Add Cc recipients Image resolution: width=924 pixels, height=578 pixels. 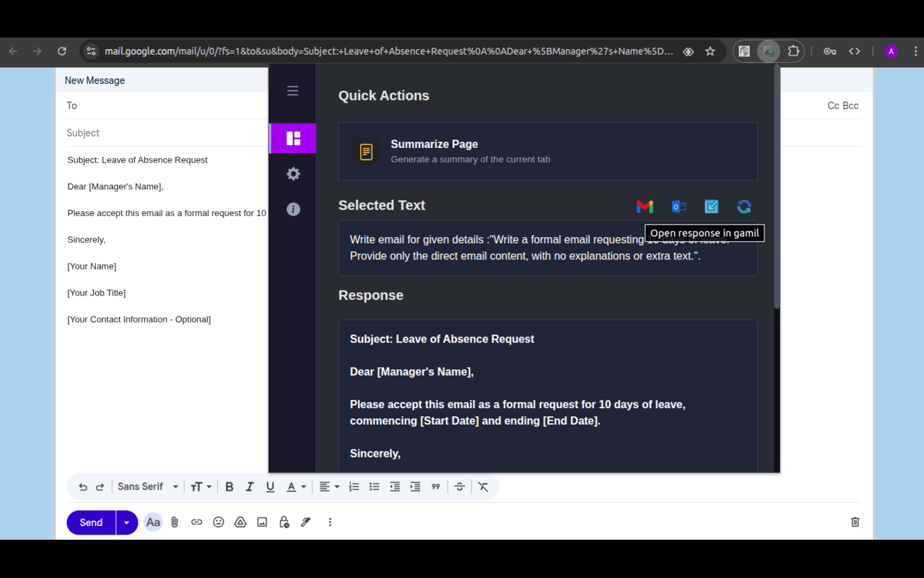tap(833, 105)
